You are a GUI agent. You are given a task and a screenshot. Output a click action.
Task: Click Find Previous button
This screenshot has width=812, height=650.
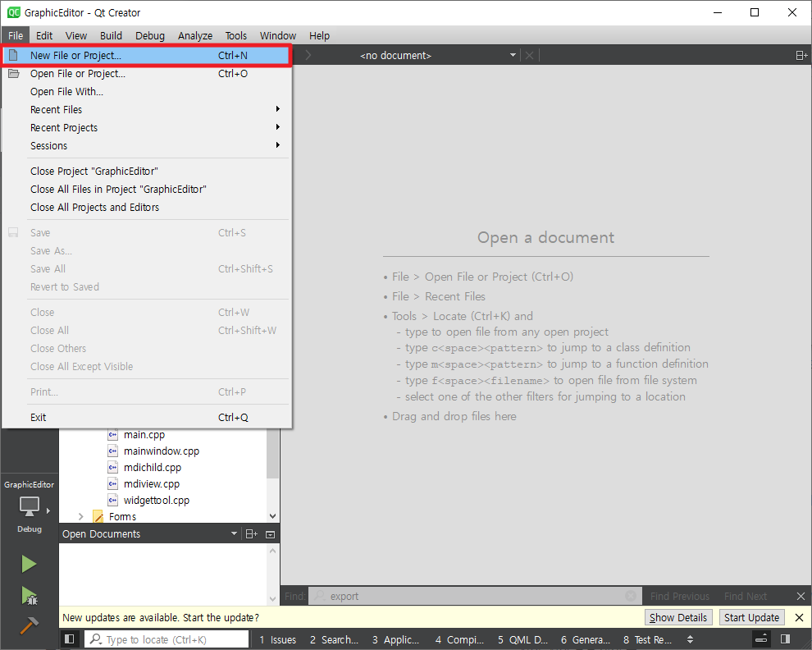(x=679, y=596)
